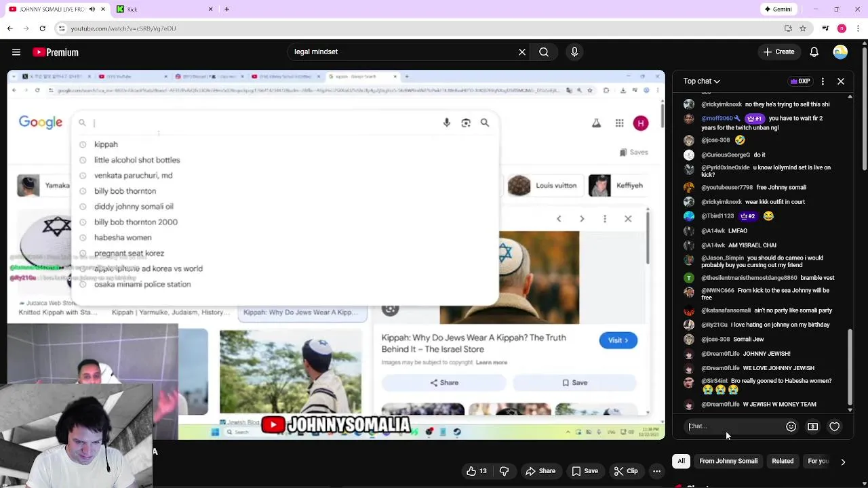Reload the page with refresh icon
The height and width of the screenshot is (488, 868).
coord(42,28)
